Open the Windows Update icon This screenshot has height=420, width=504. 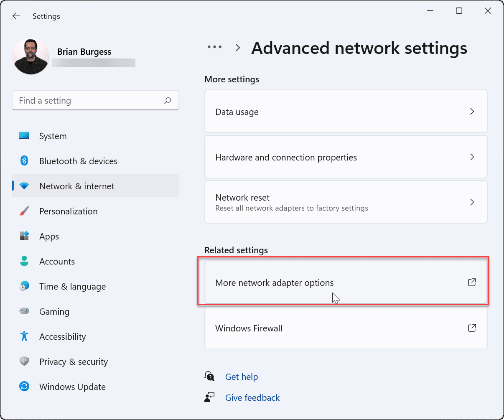click(24, 386)
